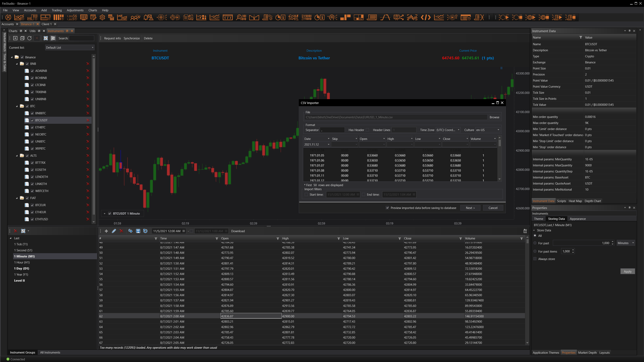This screenshot has width=644, height=362.
Task: Open the Current list Default List dropdown
Action: (70, 48)
